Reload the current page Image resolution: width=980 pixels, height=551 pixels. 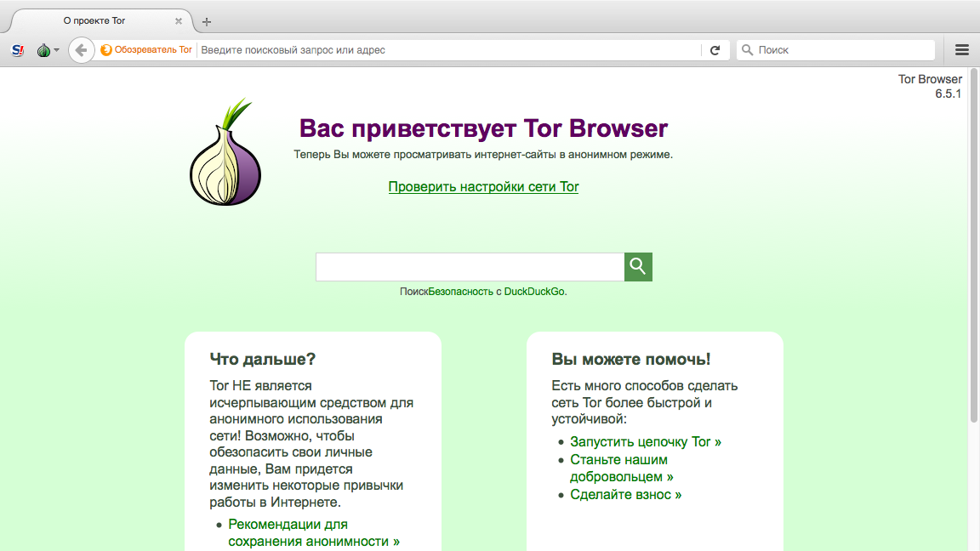tap(715, 50)
